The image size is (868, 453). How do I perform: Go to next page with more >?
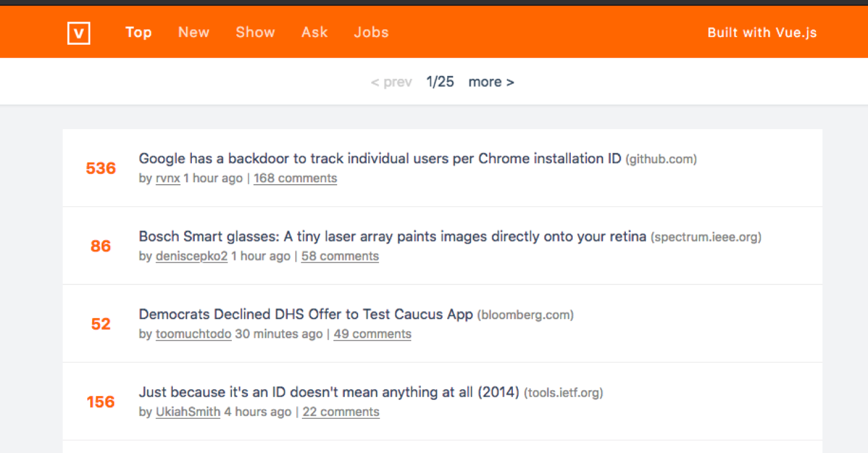[x=491, y=82]
